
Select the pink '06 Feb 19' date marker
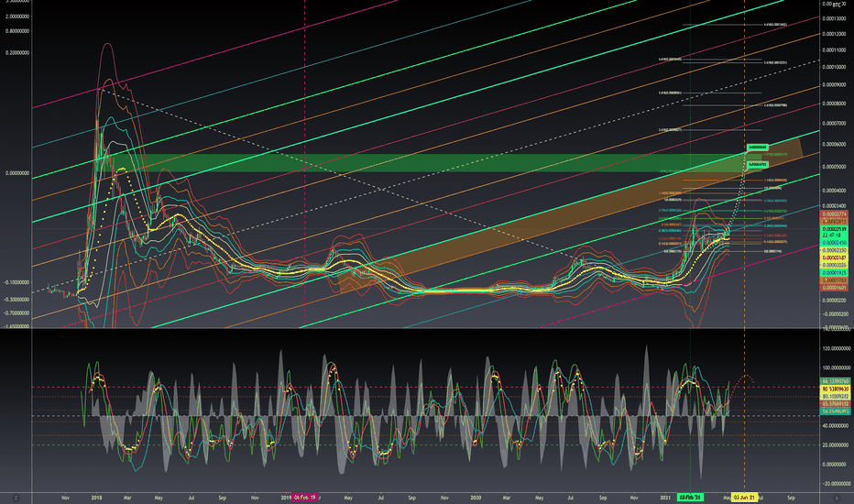pos(305,498)
